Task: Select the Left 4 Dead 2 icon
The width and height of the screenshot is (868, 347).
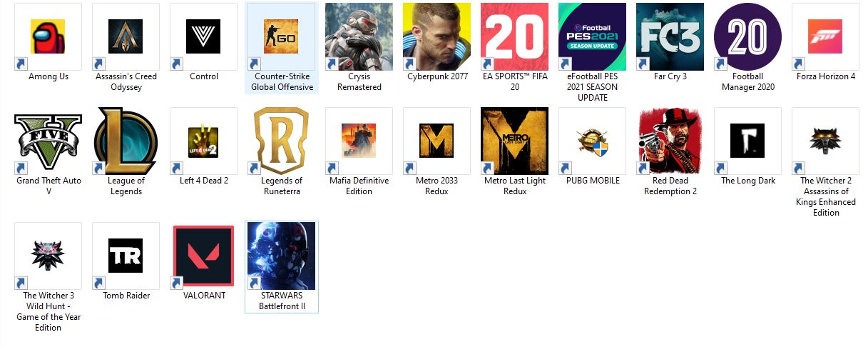Action: pos(203,141)
